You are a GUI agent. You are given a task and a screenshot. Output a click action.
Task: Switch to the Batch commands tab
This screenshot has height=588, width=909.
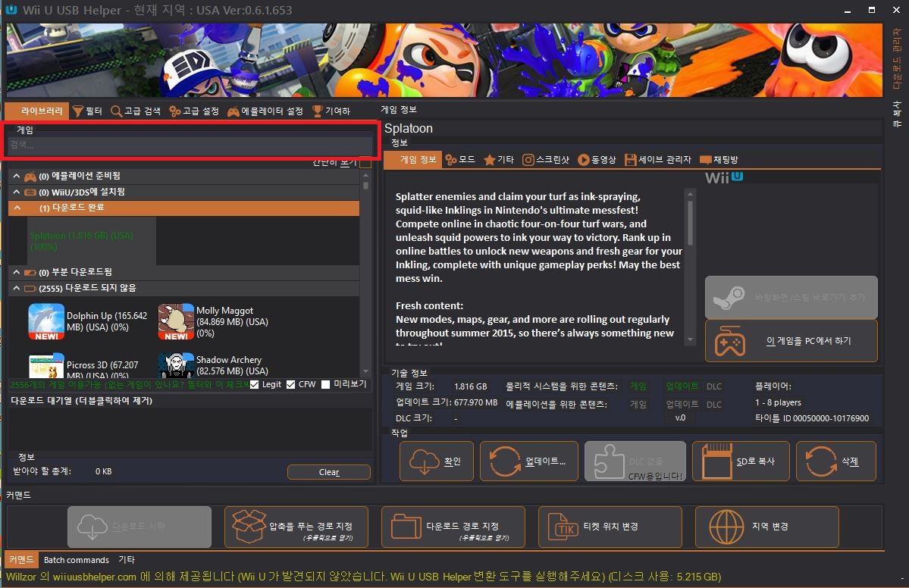click(77, 560)
